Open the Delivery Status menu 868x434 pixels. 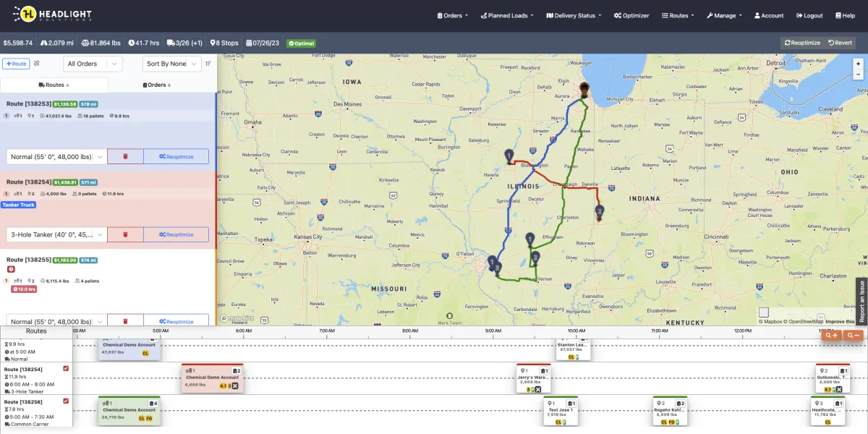[x=574, y=15]
